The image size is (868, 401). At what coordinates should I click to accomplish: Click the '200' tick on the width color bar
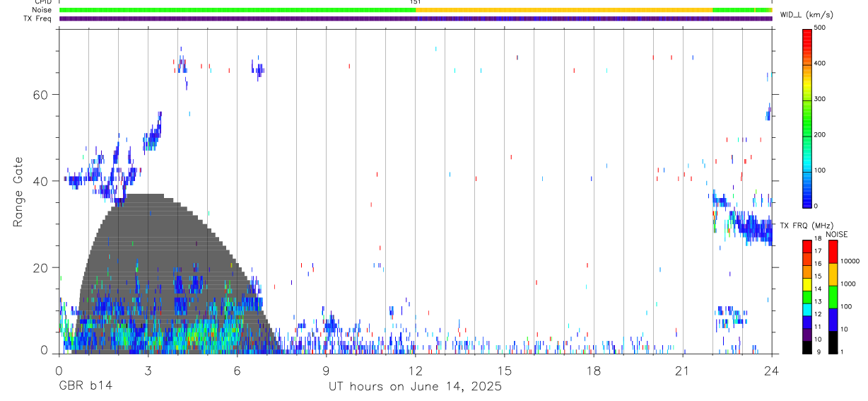pos(820,135)
